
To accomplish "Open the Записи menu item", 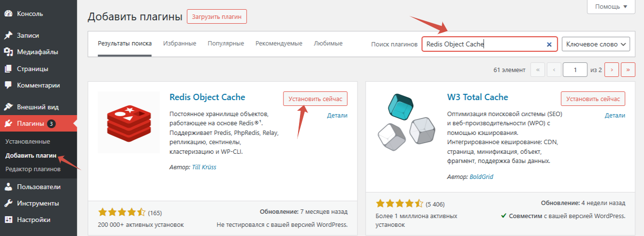I will 39,35.
